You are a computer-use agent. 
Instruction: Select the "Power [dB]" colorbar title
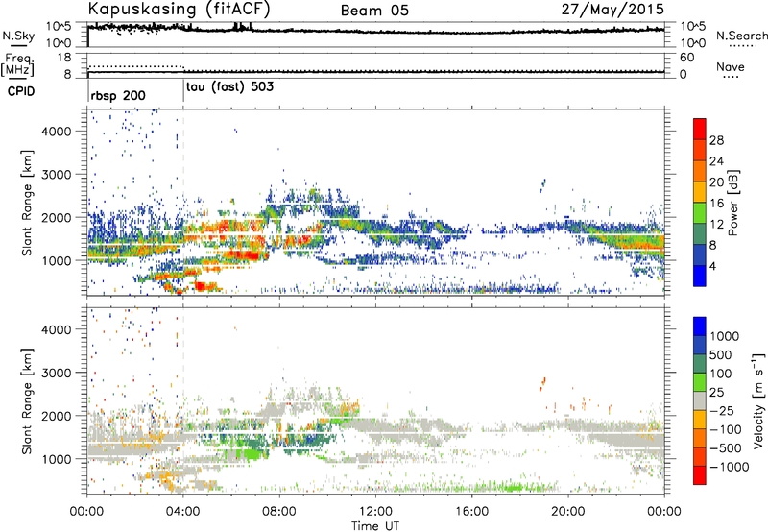[x=732, y=204]
